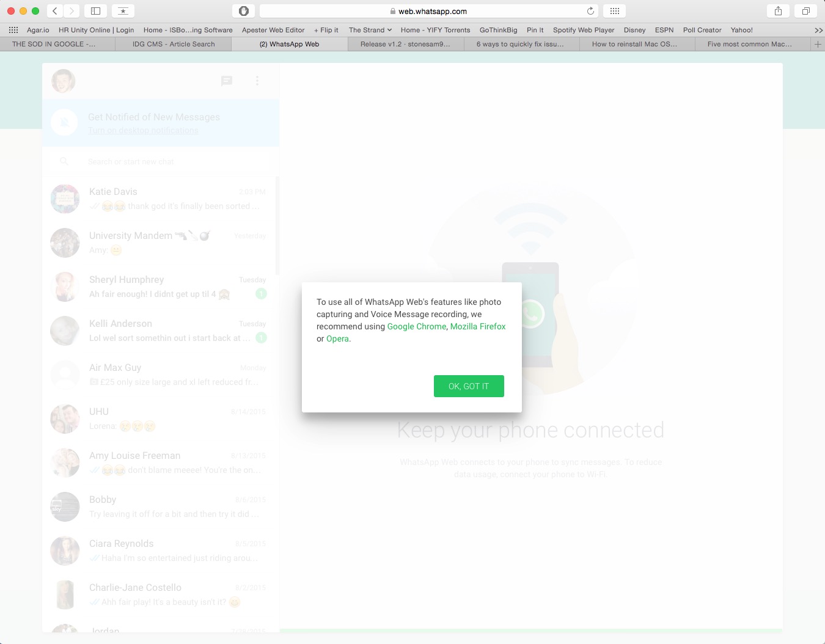
Task: Open the Spotify Web Player bookmark
Action: [584, 30]
